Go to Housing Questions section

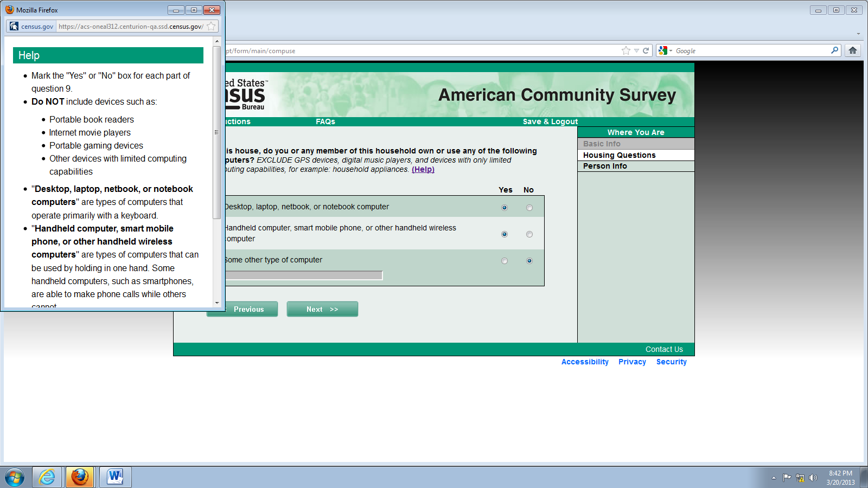(636, 155)
